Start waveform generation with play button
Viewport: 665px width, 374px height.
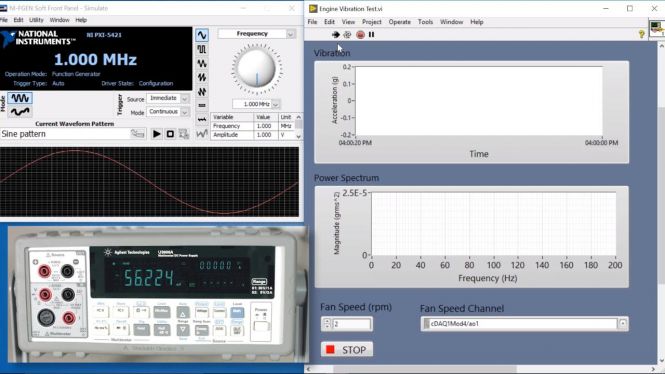point(156,134)
